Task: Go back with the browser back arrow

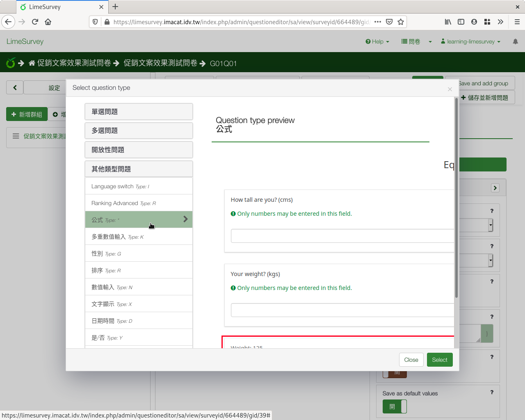Action: (8, 22)
